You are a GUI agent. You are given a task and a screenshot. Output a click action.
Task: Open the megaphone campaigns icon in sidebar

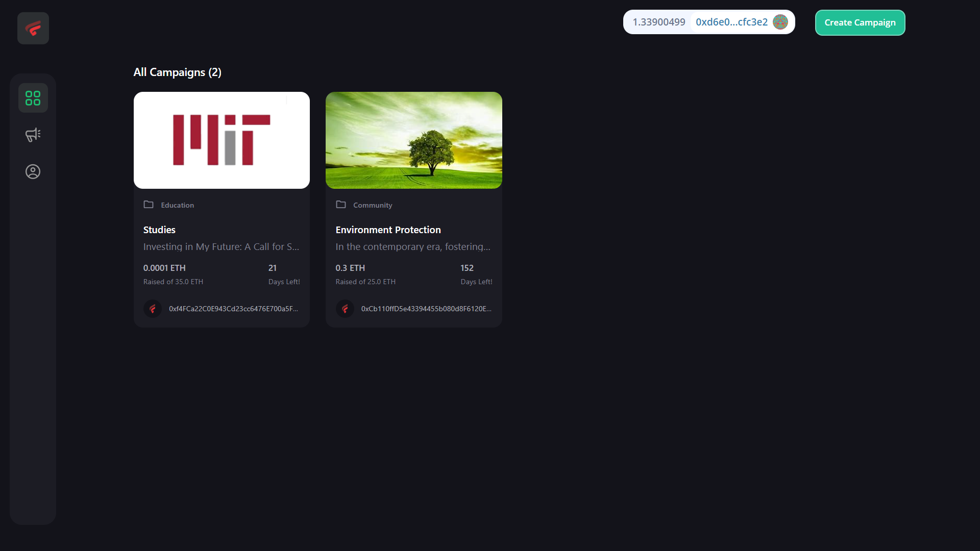[x=33, y=135]
